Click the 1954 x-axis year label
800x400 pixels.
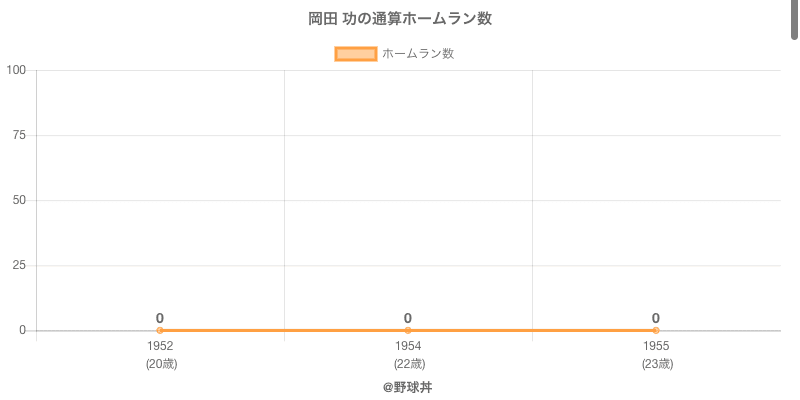(x=408, y=346)
